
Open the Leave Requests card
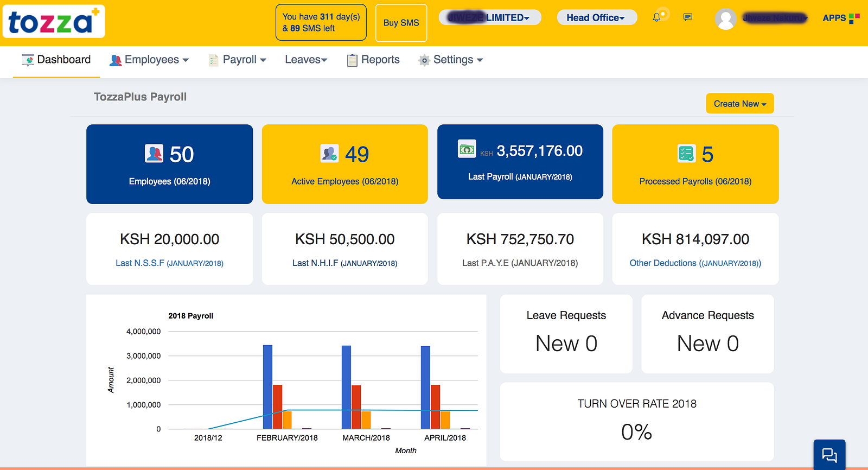[566, 334]
